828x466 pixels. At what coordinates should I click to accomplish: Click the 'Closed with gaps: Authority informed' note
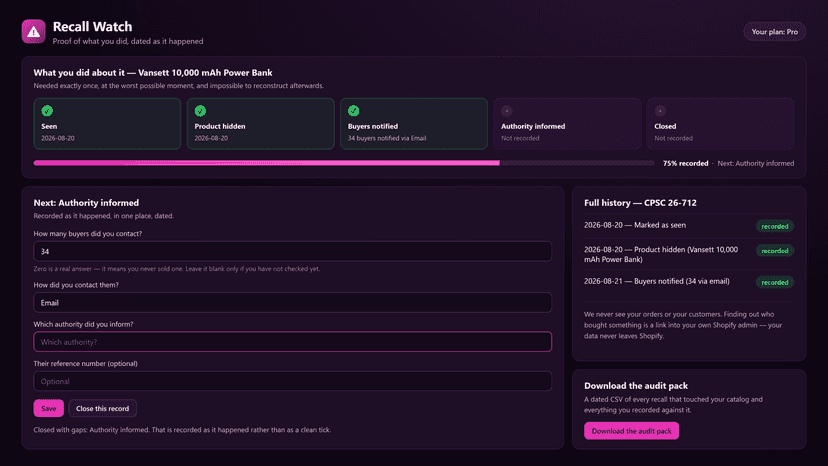tap(182, 430)
